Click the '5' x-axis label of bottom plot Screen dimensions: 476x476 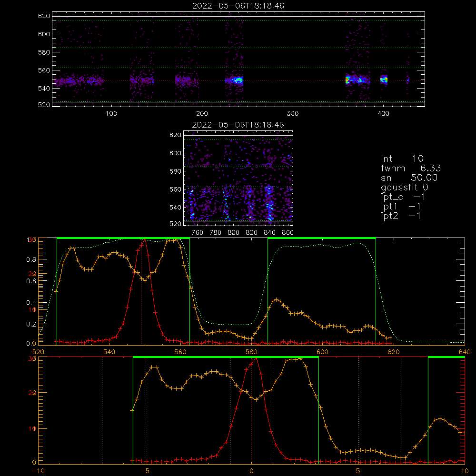358,471
